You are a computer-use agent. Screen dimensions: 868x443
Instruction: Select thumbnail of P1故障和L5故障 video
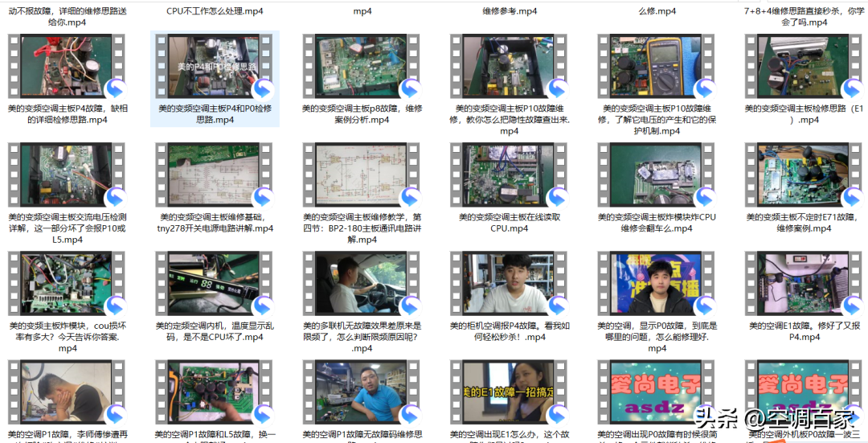215,392
